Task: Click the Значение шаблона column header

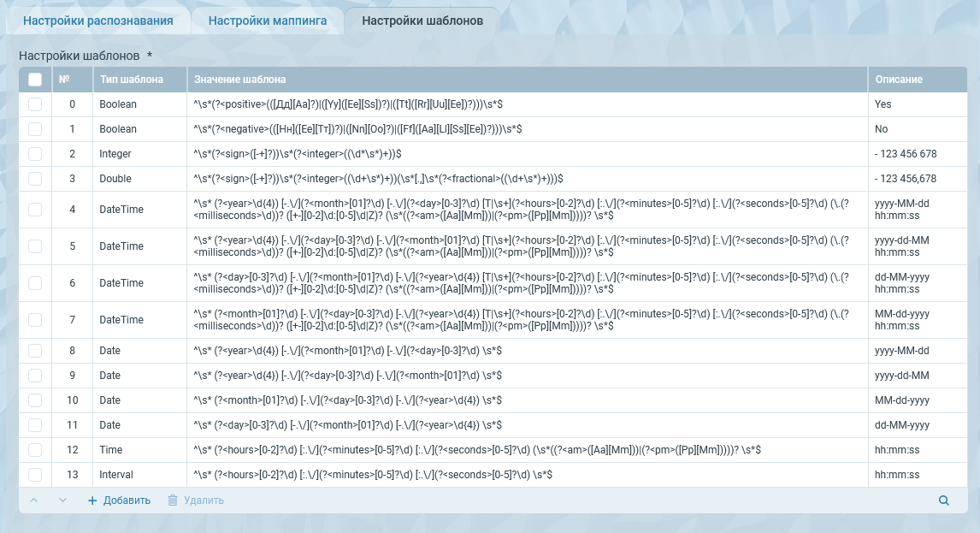Action: pos(240,80)
